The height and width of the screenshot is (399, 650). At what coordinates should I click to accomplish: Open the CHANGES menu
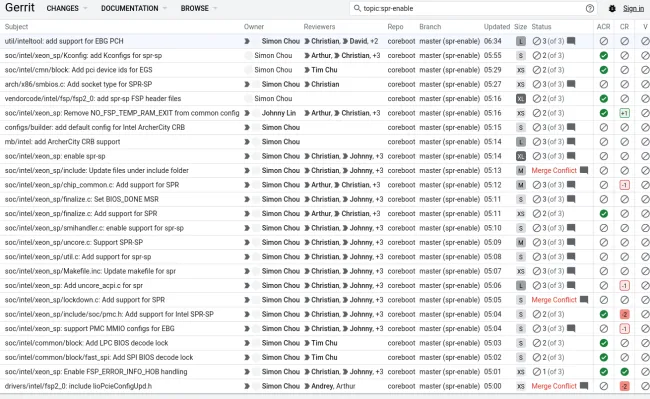pos(63,8)
